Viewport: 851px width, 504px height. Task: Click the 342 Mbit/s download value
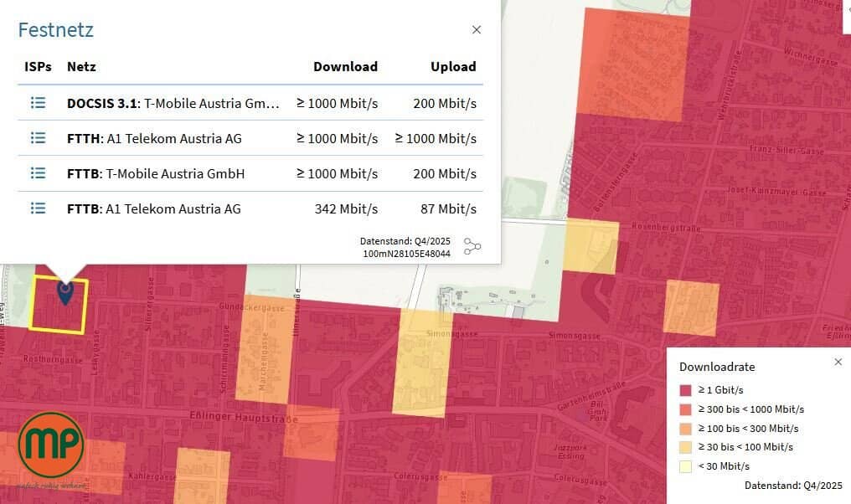346,208
